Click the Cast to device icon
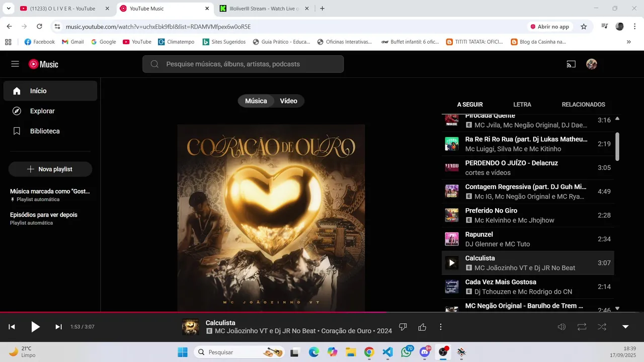 point(571,64)
